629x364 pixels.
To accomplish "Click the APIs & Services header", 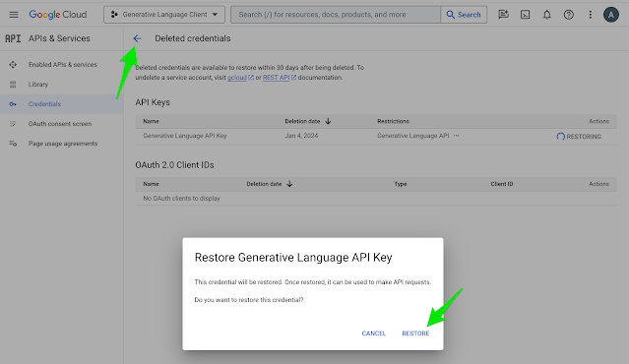I will pyautogui.click(x=59, y=38).
